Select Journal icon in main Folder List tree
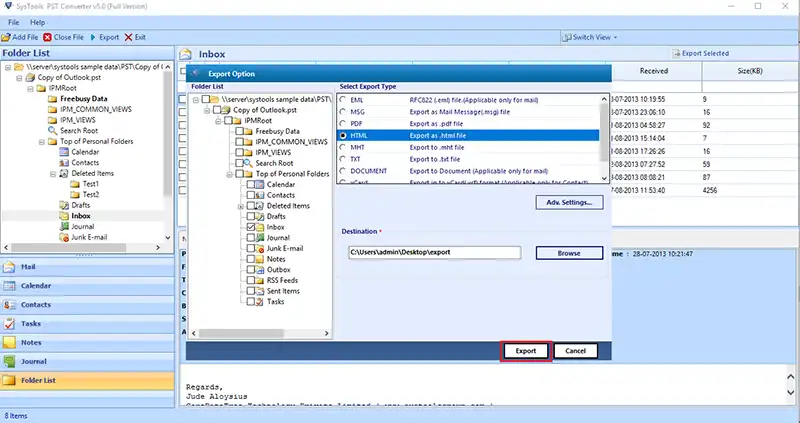Viewport: 800px width, 423px height. 64,227
